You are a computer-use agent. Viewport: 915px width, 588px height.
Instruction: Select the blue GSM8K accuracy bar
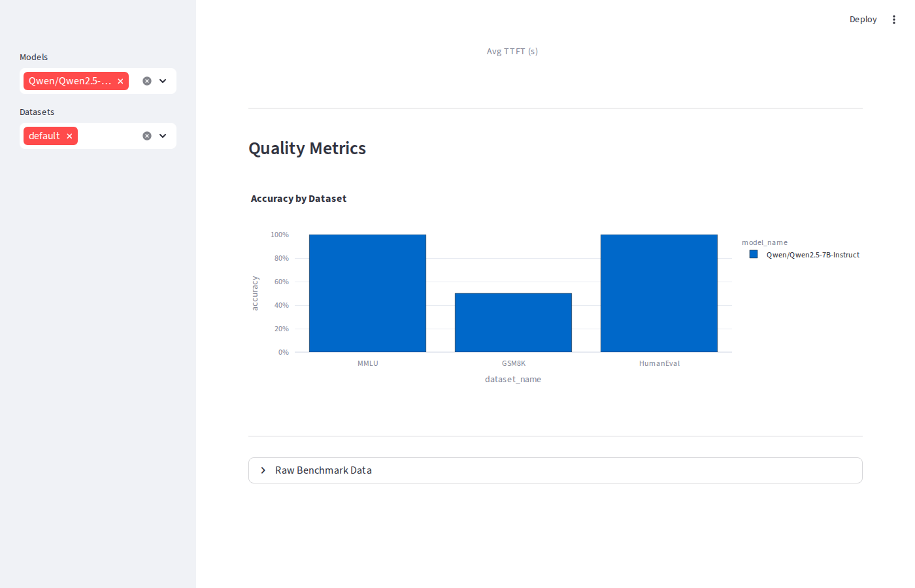(x=513, y=321)
